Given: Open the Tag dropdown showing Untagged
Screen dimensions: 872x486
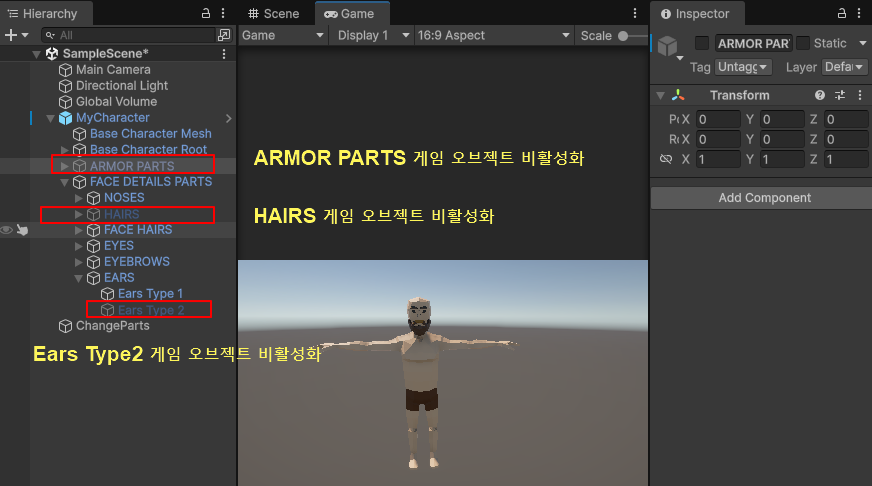Looking at the screenshot, I should pos(745,67).
